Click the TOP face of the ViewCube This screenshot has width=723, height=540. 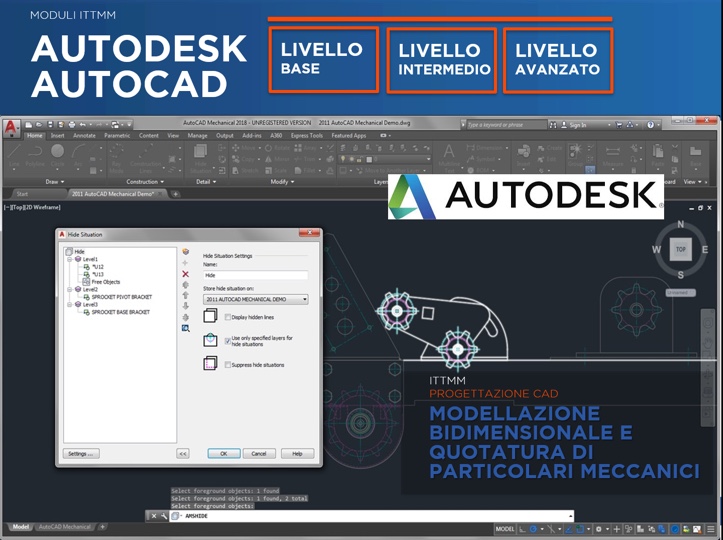point(680,249)
